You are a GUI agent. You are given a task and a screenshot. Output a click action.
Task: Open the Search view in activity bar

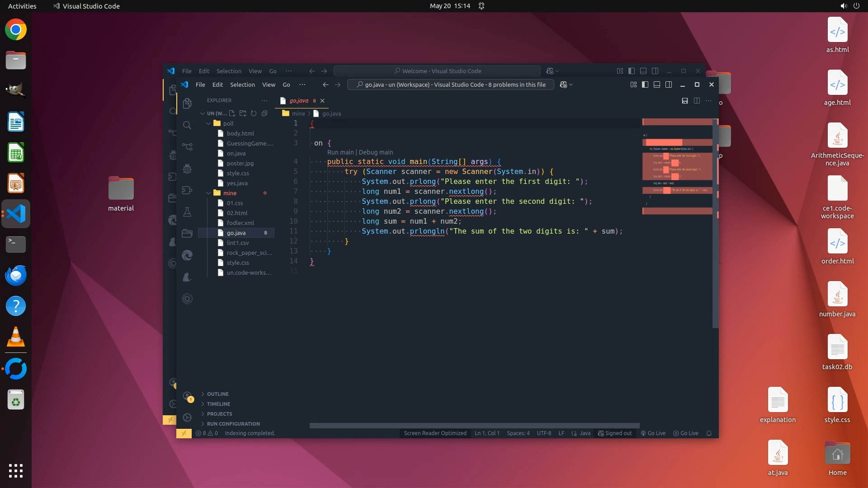click(187, 125)
